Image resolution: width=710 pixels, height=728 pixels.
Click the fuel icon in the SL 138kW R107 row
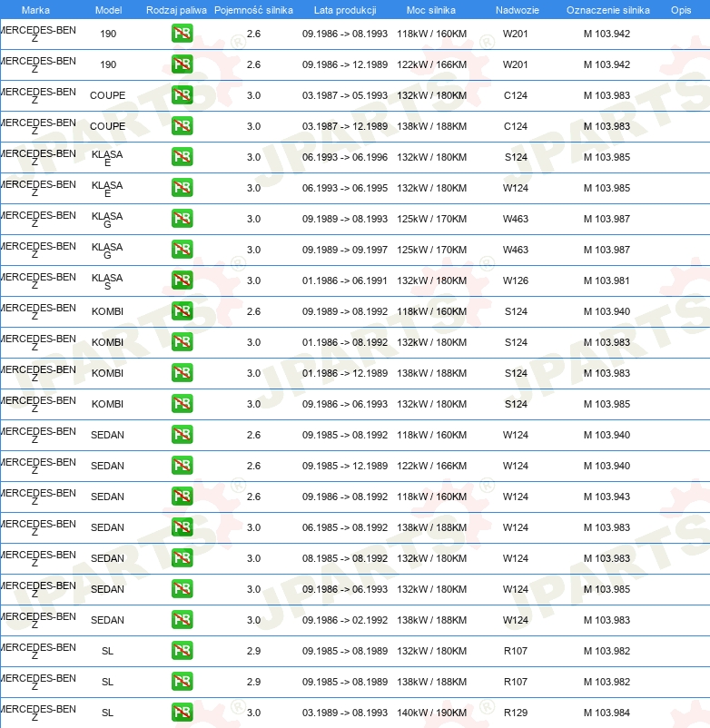point(182,682)
